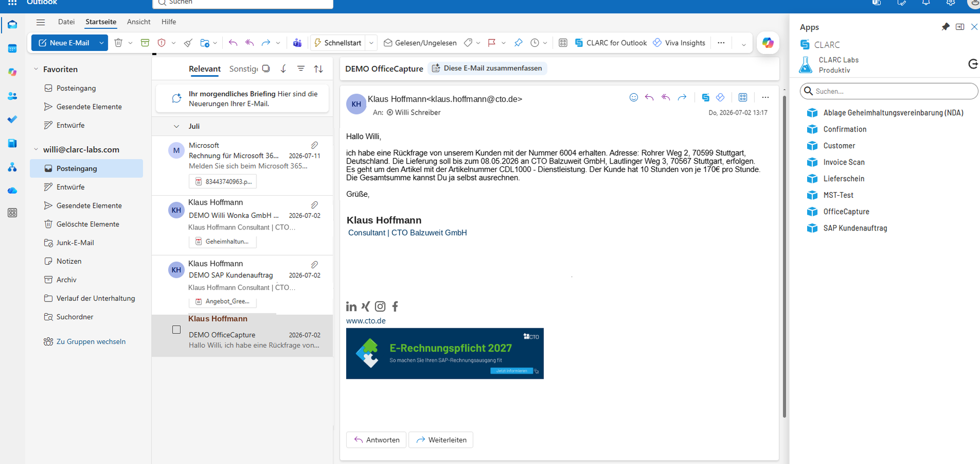Open Viva Insights icon in message header

721,97
